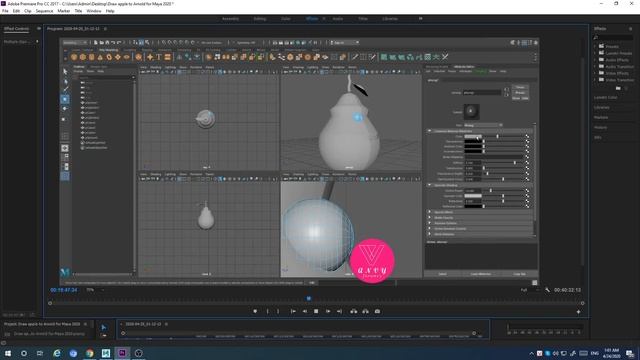This screenshot has width=640, height=360.
Task: Open the Project panel menu
Action: [x=86, y=324]
